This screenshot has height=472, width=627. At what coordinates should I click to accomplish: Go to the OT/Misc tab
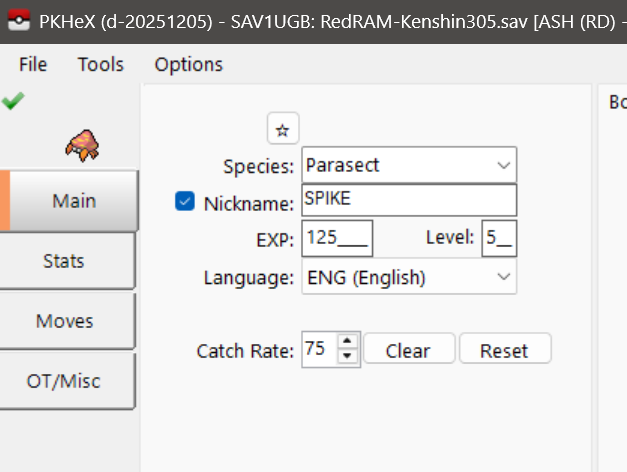(x=64, y=381)
